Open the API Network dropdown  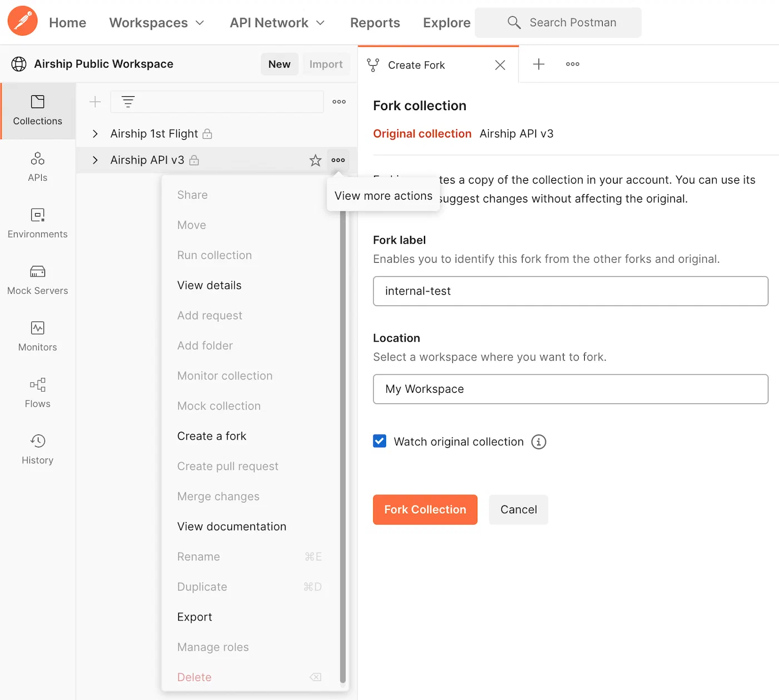277,23
